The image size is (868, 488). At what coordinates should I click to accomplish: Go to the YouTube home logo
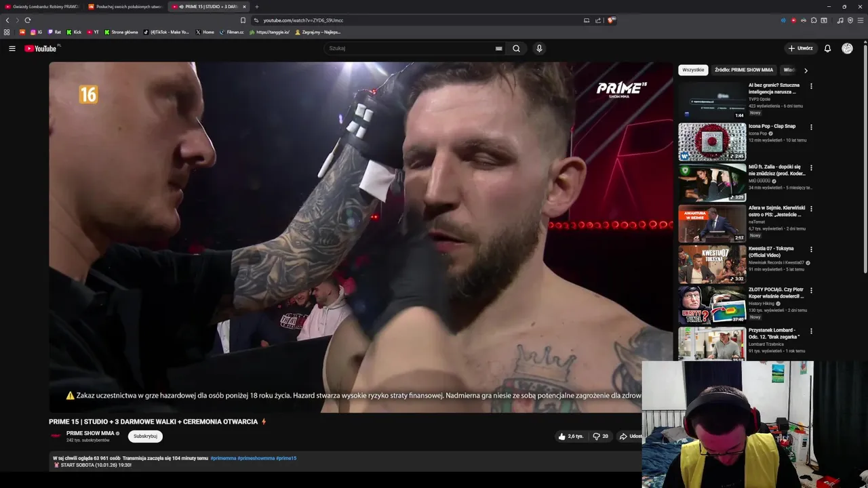tap(41, 48)
